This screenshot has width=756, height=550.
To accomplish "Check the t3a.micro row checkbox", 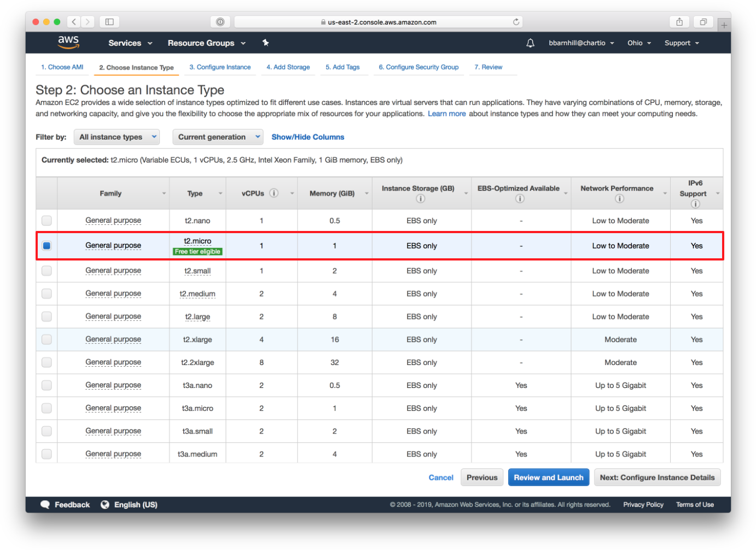I will tap(46, 408).
